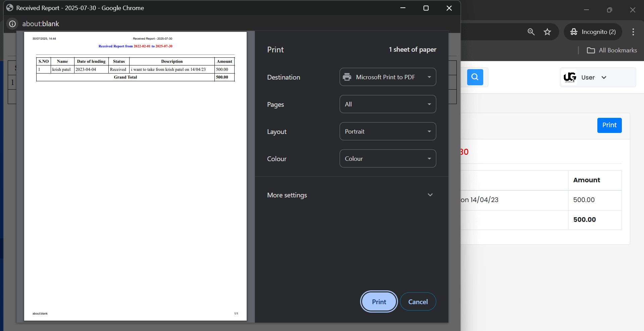The height and width of the screenshot is (331, 644).
Task: Open Chrome's three-dot menu
Action: pyautogui.click(x=633, y=32)
